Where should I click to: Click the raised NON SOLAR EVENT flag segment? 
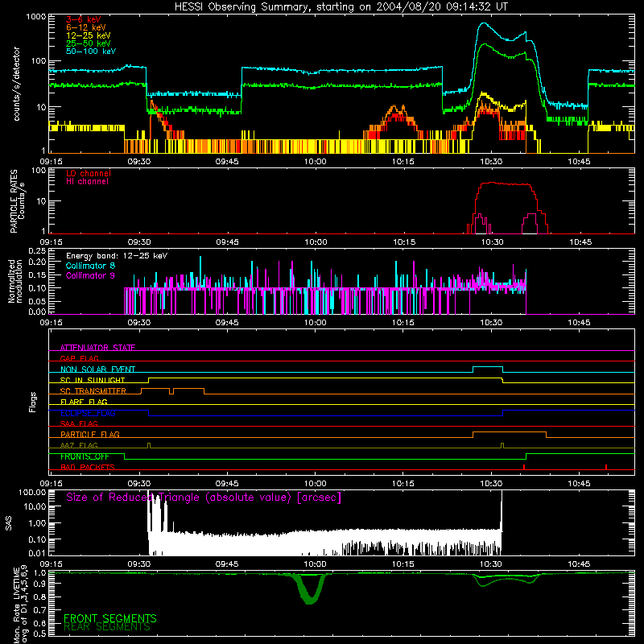pos(488,367)
